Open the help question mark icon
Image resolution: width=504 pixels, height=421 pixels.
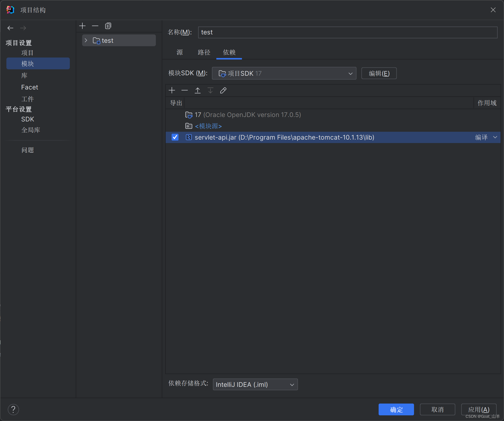click(x=13, y=409)
